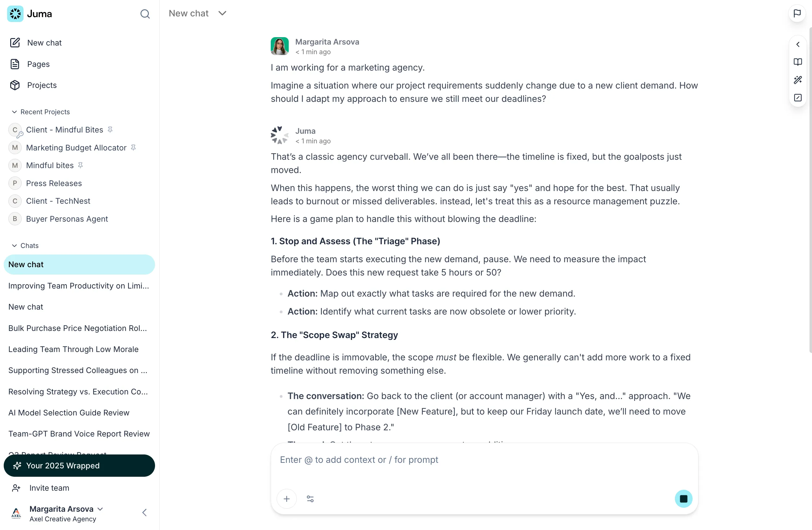Click the flag icon at top right
The height and width of the screenshot is (530, 812).
point(797,13)
